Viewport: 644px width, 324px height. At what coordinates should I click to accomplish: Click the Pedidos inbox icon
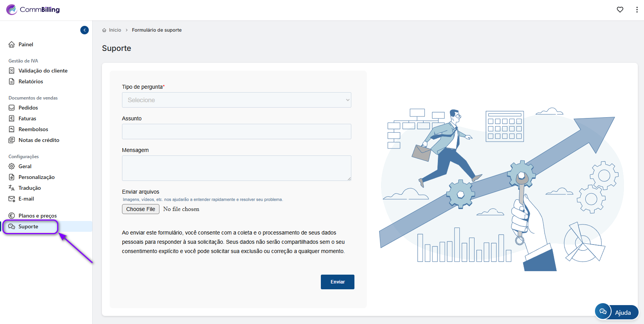click(12, 108)
